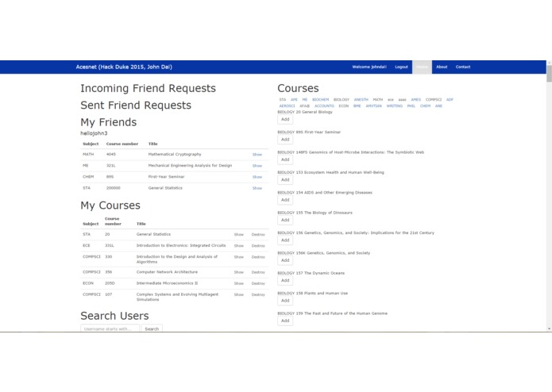Show friend's Mechanical Engineering Analysis course
The image size is (552, 392).
point(257,166)
